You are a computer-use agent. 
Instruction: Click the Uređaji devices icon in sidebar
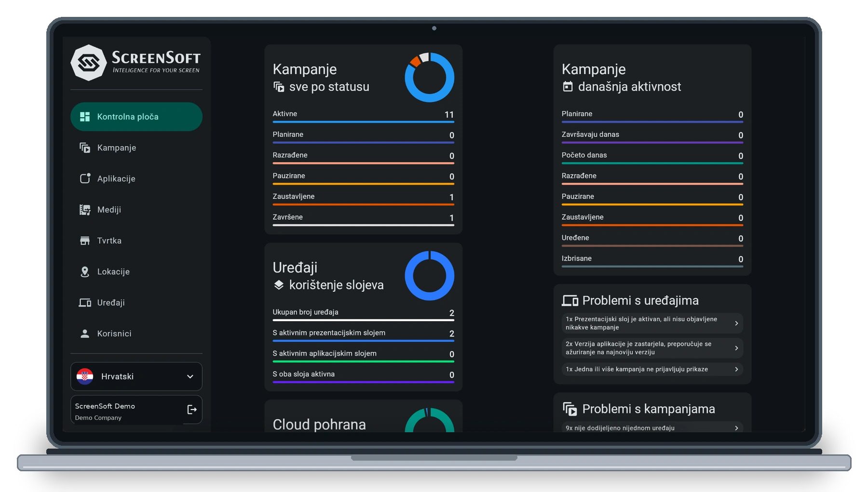pyautogui.click(x=85, y=302)
